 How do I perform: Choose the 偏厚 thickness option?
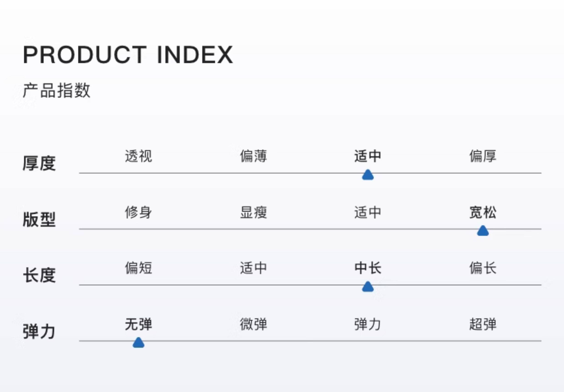click(x=483, y=156)
